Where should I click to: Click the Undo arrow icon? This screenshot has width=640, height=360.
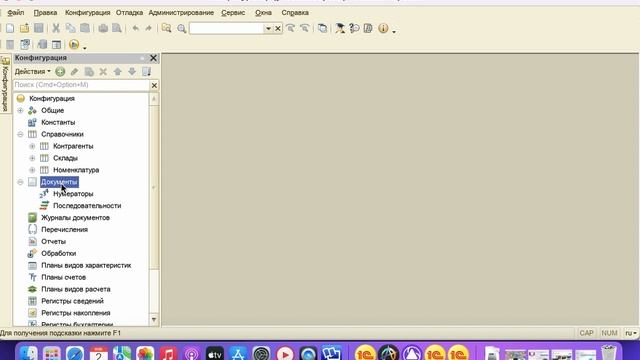136,28
